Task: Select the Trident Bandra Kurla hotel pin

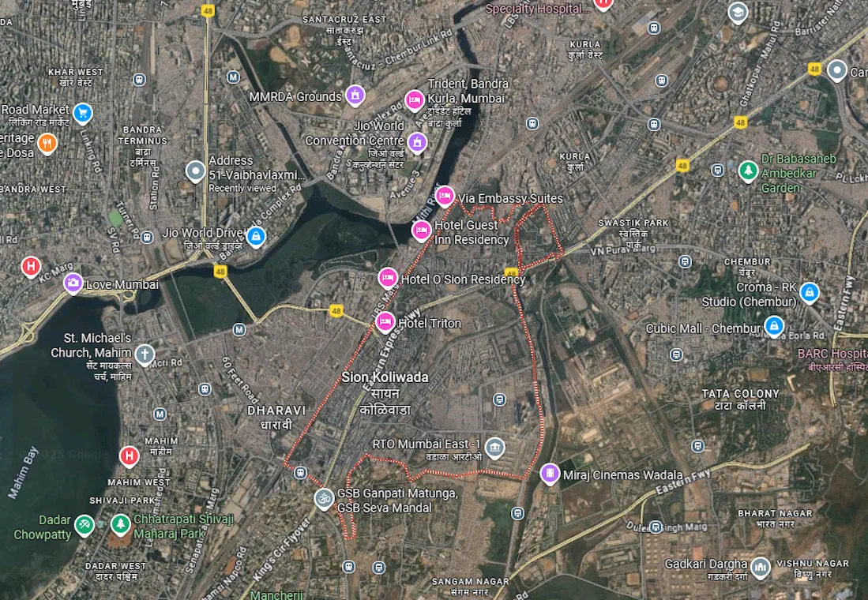Action: point(415,100)
